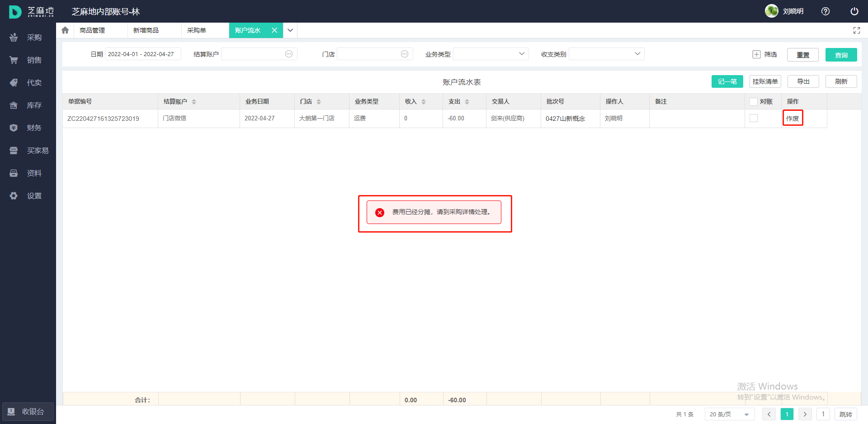Click document number ZC220427161325723019
The width and height of the screenshot is (868, 424).
[104, 119]
